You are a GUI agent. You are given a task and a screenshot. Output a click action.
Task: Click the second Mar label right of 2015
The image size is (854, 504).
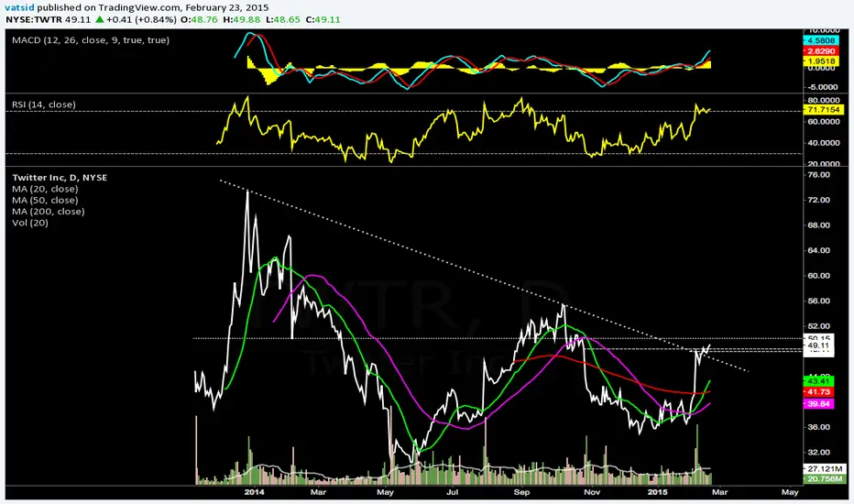coord(719,492)
